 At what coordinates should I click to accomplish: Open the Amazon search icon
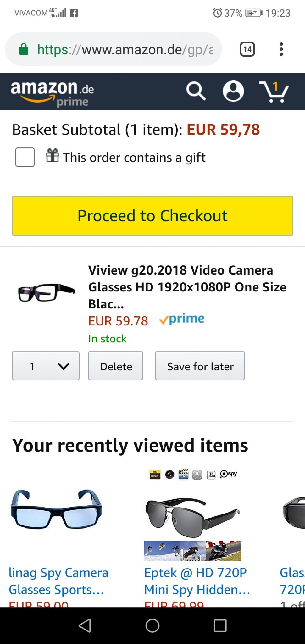click(x=196, y=91)
